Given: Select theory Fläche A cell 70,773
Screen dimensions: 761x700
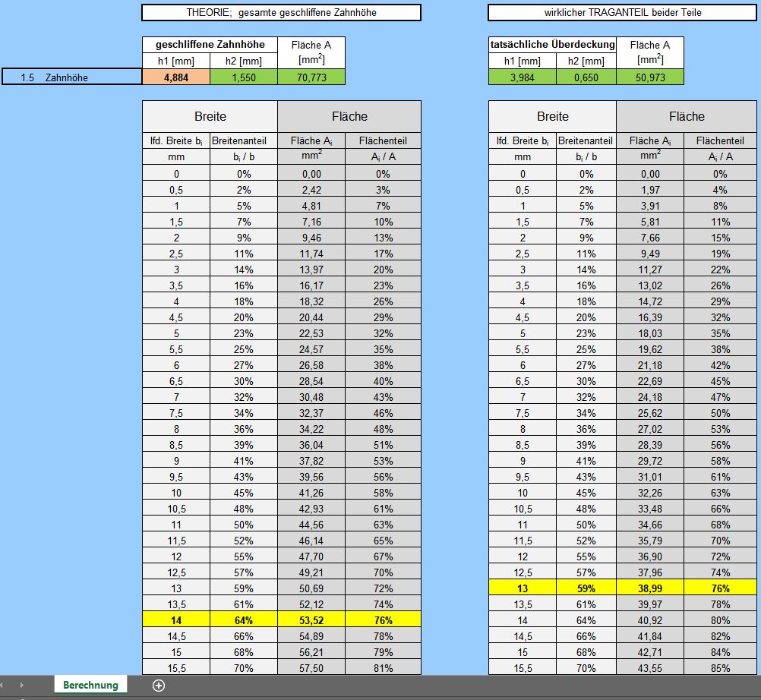Looking at the screenshot, I should (x=311, y=77).
